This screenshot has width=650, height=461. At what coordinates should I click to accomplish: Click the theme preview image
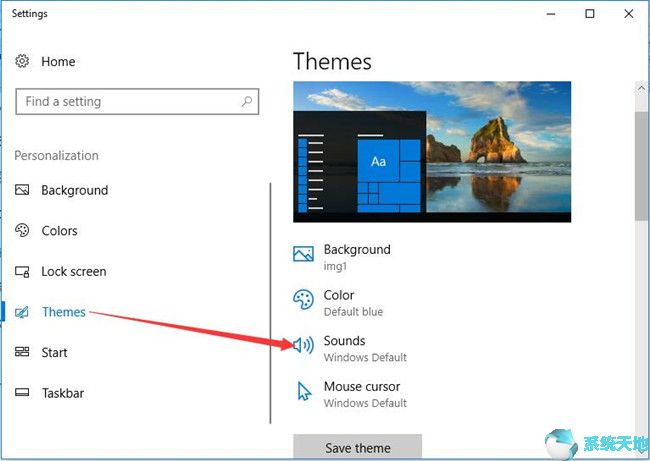[432, 151]
